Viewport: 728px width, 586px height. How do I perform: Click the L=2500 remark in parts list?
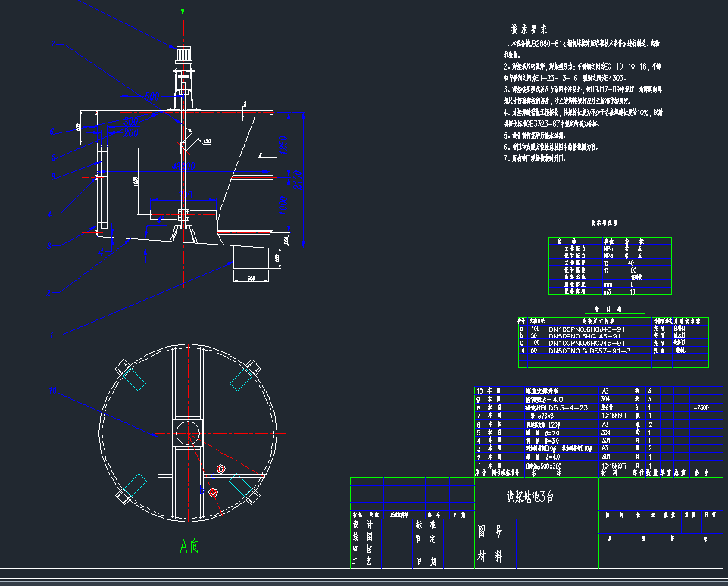point(701,407)
